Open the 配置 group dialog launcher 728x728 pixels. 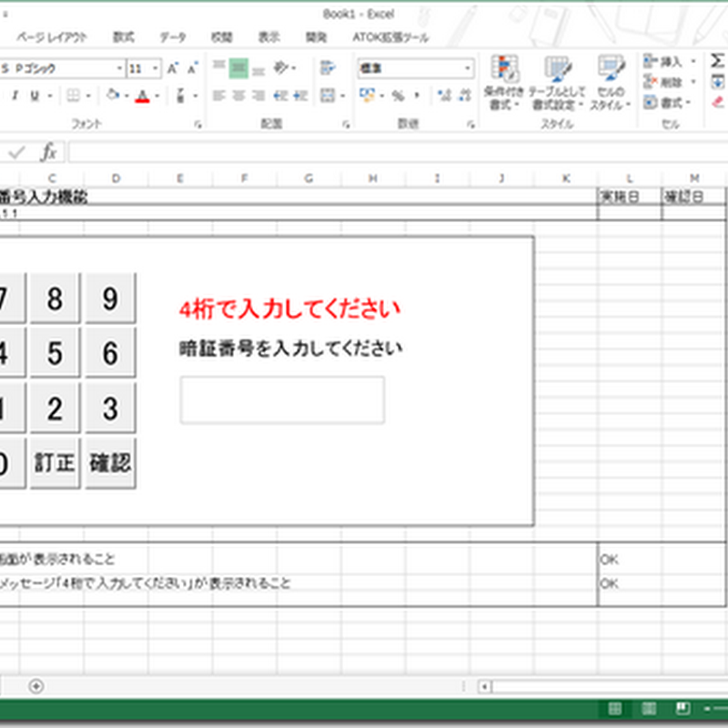click(347, 124)
